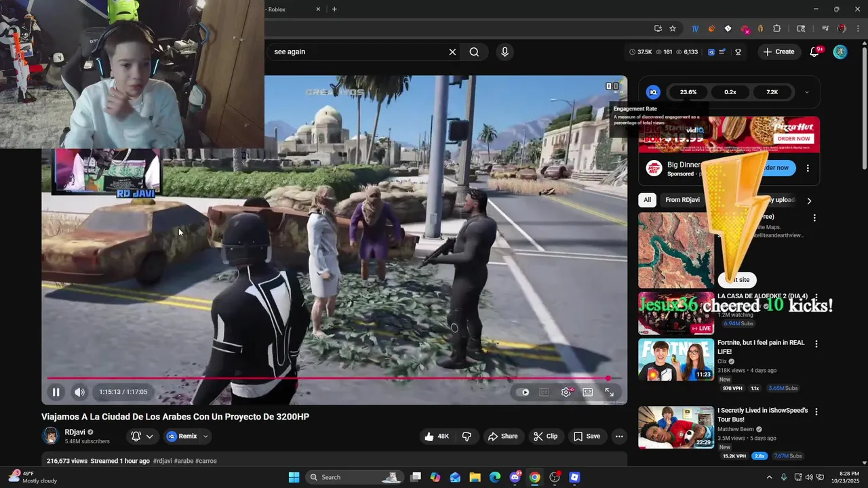Viewport: 868px width, 488px height.
Task: Open Discord from the taskbar
Action: pos(515,477)
